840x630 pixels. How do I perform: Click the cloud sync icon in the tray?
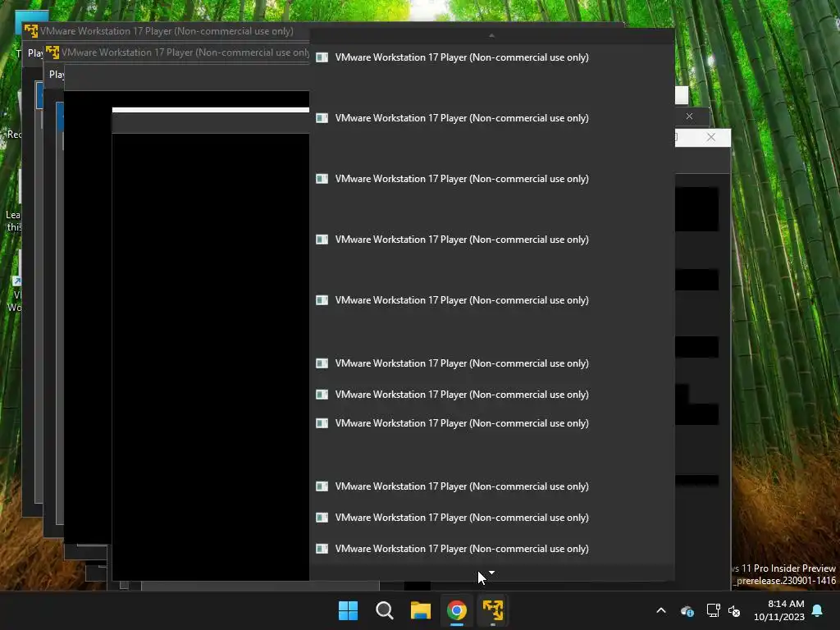687,610
